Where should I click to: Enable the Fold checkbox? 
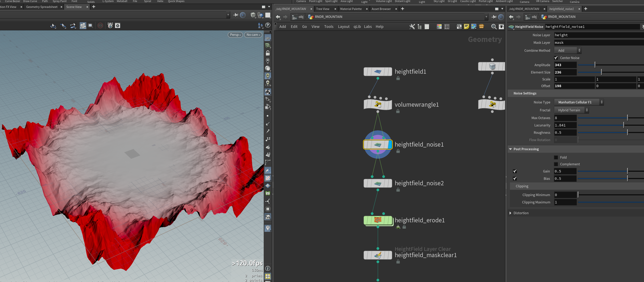(x=556, y=157)
